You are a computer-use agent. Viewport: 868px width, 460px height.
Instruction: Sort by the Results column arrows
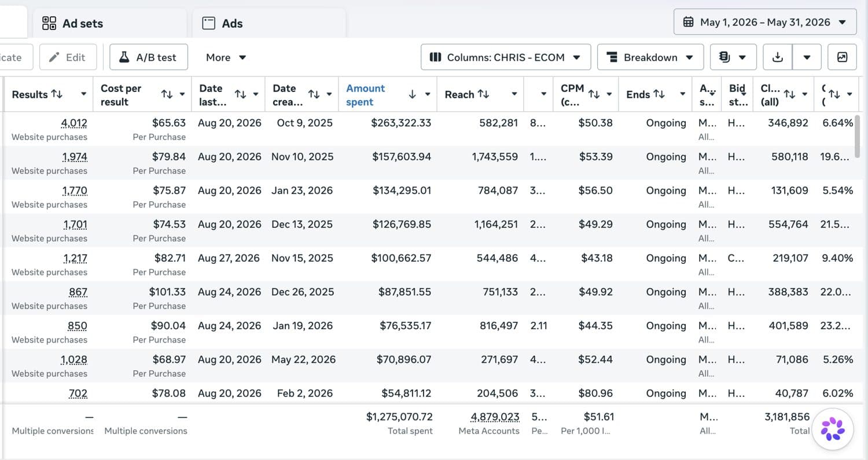tap(57, 94)
